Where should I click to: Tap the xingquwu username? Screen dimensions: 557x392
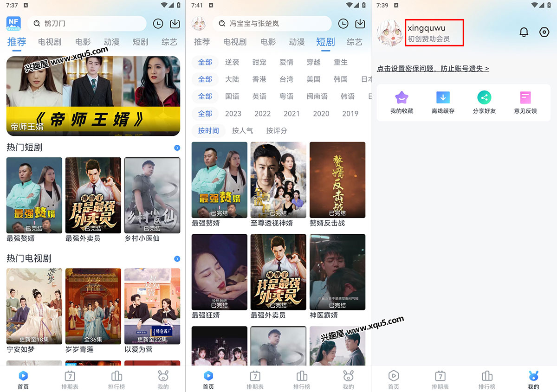pyautogui.click(x=426, y=28)
